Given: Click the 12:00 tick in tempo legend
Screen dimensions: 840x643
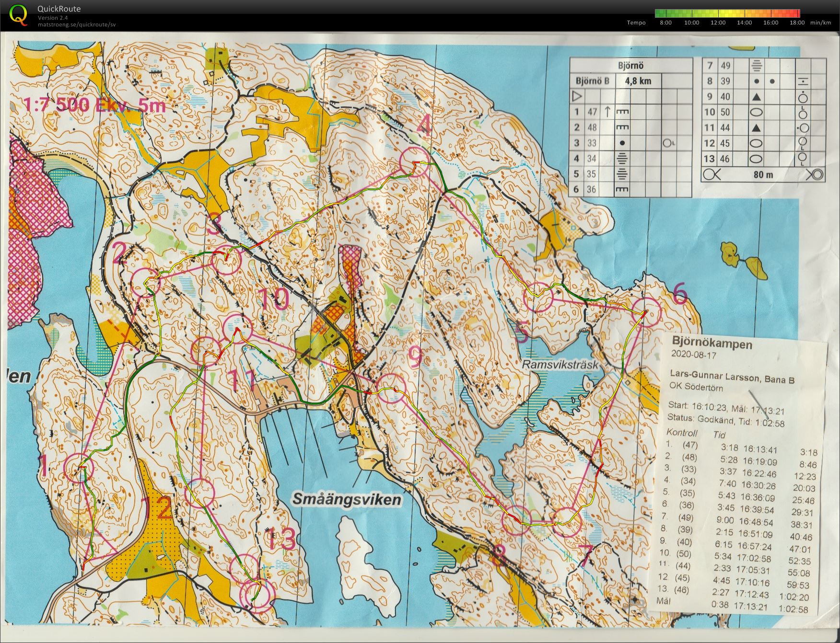Looking at the screenshot, I should click(718, 23).
